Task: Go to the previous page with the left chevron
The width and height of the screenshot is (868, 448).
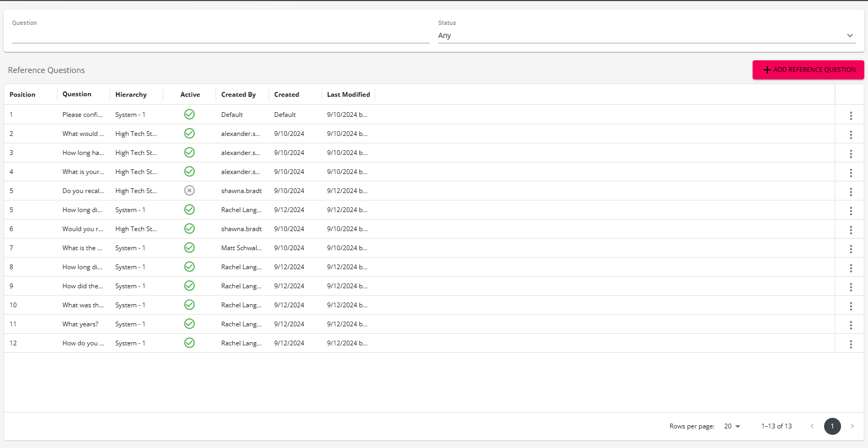Action: coord(812,426)
